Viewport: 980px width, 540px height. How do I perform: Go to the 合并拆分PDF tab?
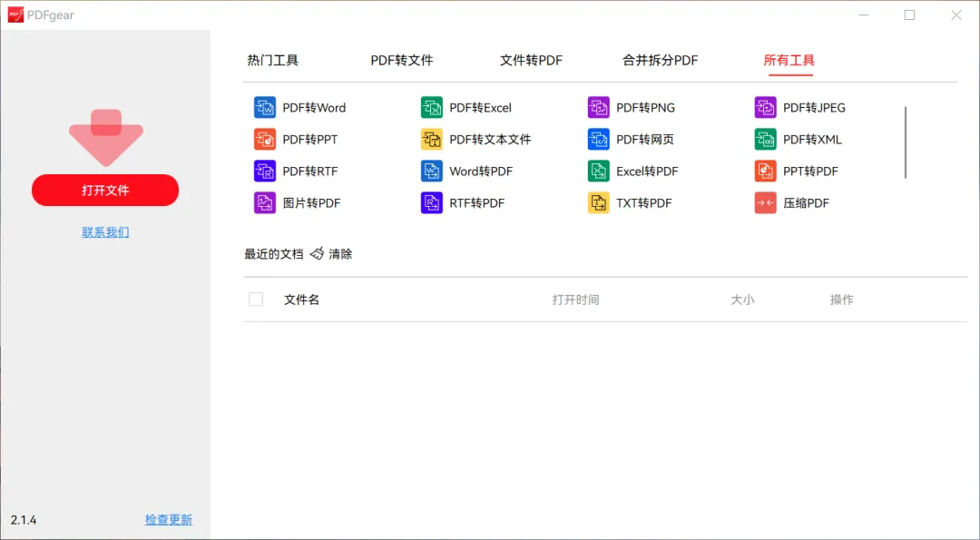[x=660, y=61]
